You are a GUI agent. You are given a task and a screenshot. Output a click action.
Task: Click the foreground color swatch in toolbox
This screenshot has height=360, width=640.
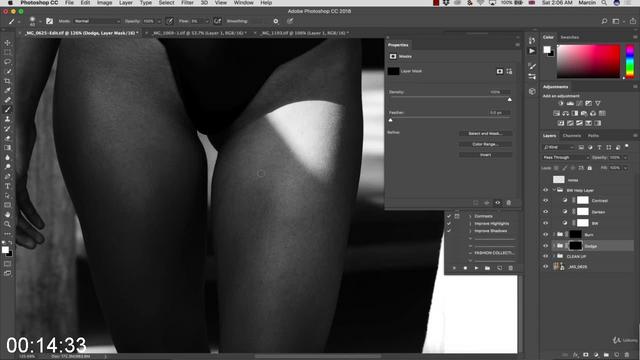click(x=5, y=249)
